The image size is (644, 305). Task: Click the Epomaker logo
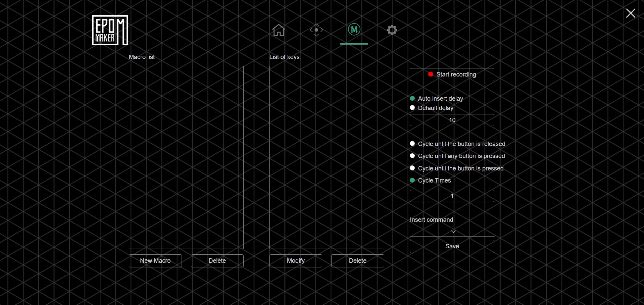point(110,30)
